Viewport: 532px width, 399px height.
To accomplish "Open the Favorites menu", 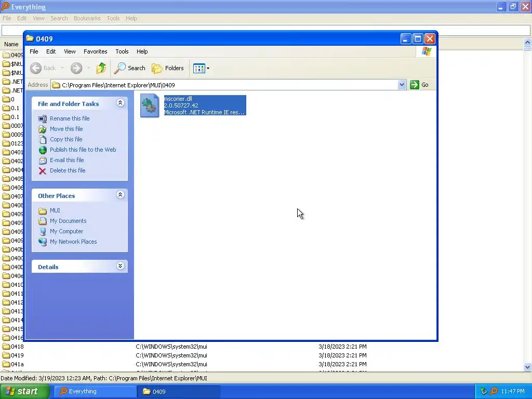I will point(96,51).
